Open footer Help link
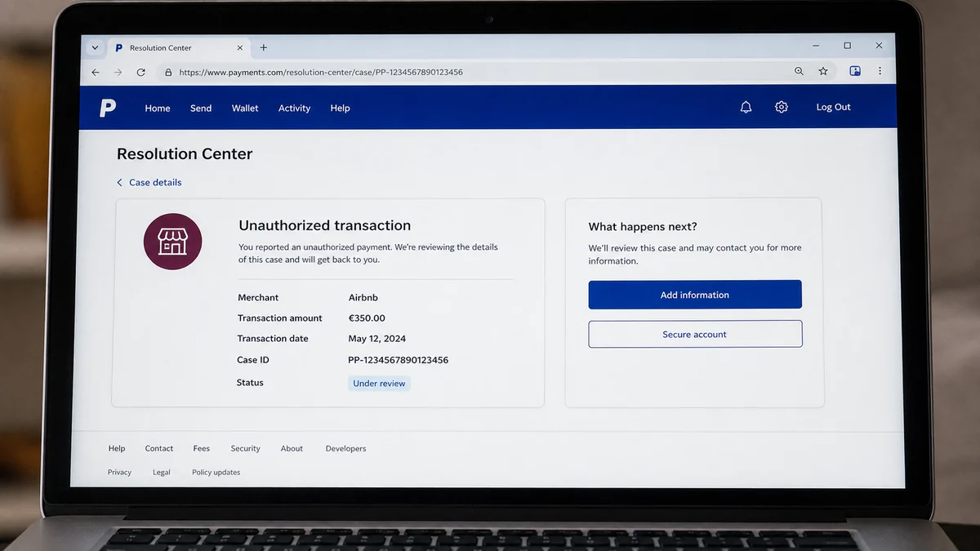The width and height of the screenshot is (980, 551). [x=117, y=448]
